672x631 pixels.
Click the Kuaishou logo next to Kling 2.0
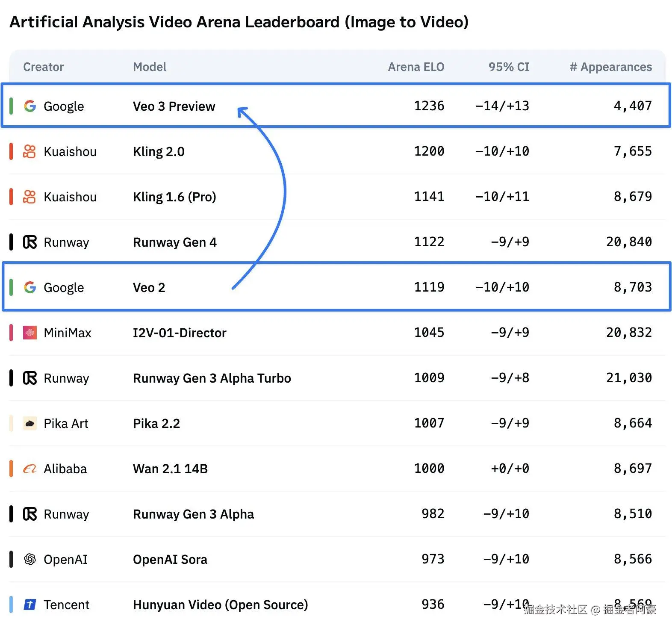[x=29, y=151]
